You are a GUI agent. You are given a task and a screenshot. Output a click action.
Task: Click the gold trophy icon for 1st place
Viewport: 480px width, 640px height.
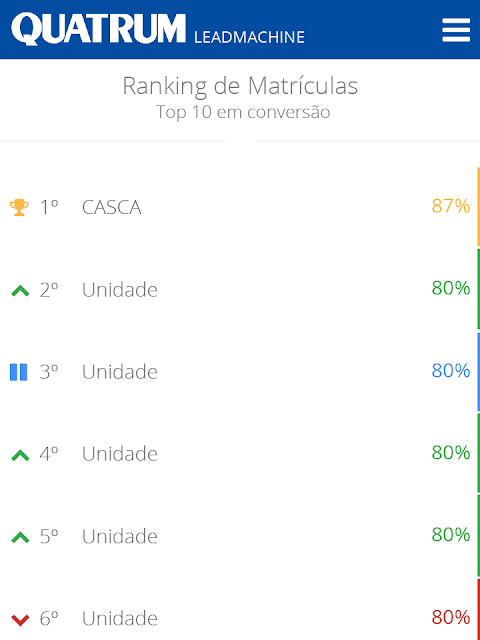point(19,207)
